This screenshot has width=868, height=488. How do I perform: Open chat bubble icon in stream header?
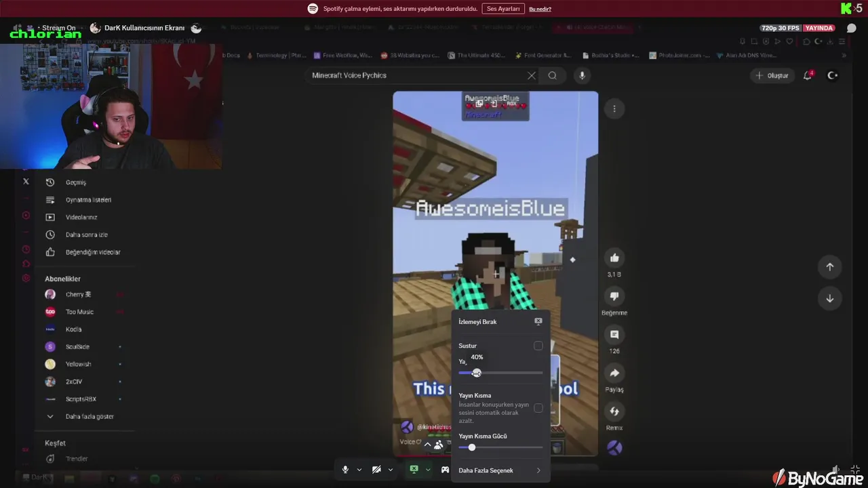(852, 28)
